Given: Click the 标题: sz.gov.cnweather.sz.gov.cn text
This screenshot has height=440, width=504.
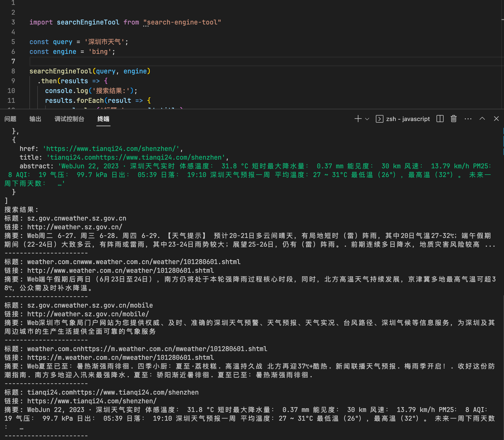Looking at the screenshot, I should pyautogui.click(x=65, y=218).
